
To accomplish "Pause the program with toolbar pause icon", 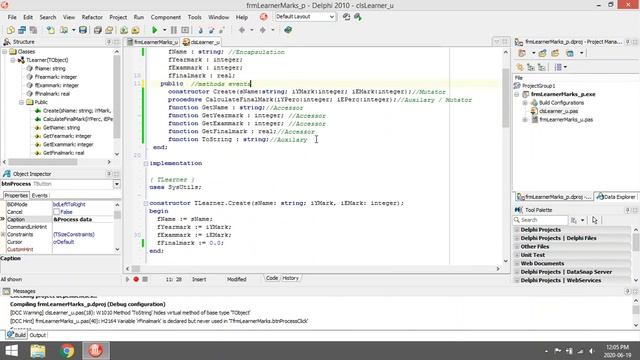I will coord(174,30).
